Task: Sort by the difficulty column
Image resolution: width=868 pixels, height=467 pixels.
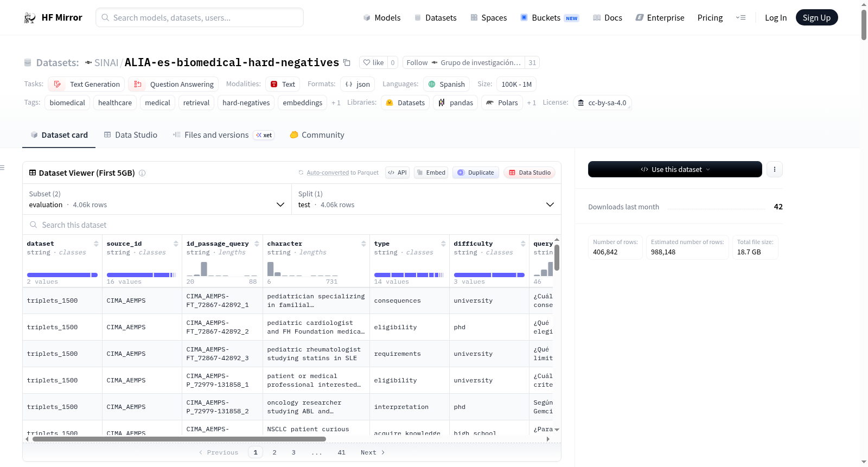Action: click(x=523, y=244)
